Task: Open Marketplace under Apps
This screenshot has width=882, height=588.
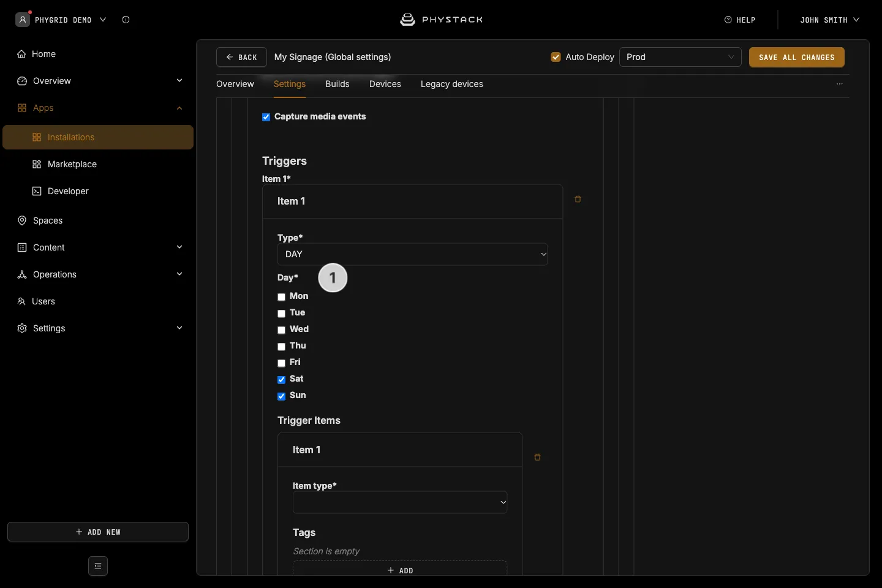Action: pyautogui.click(x=98, y=164)
